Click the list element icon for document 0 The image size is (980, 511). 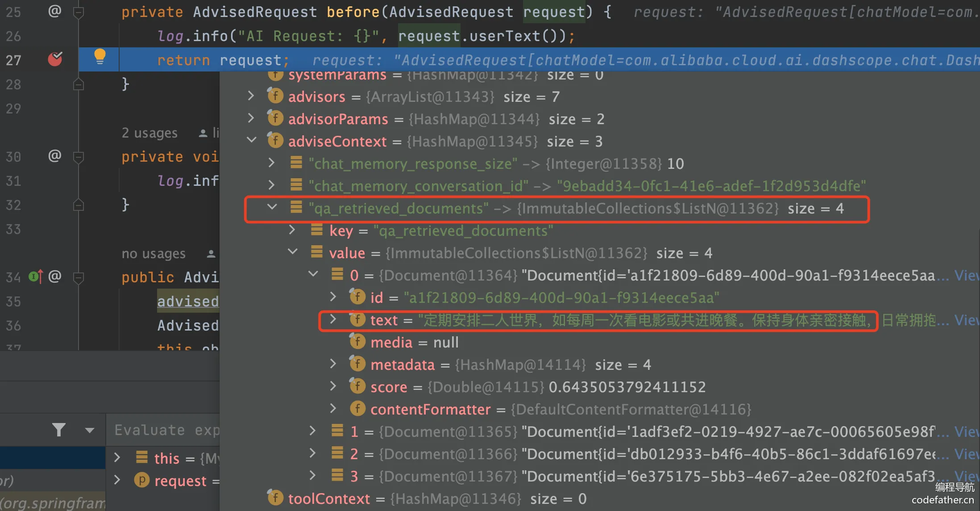tap(337, 274)
